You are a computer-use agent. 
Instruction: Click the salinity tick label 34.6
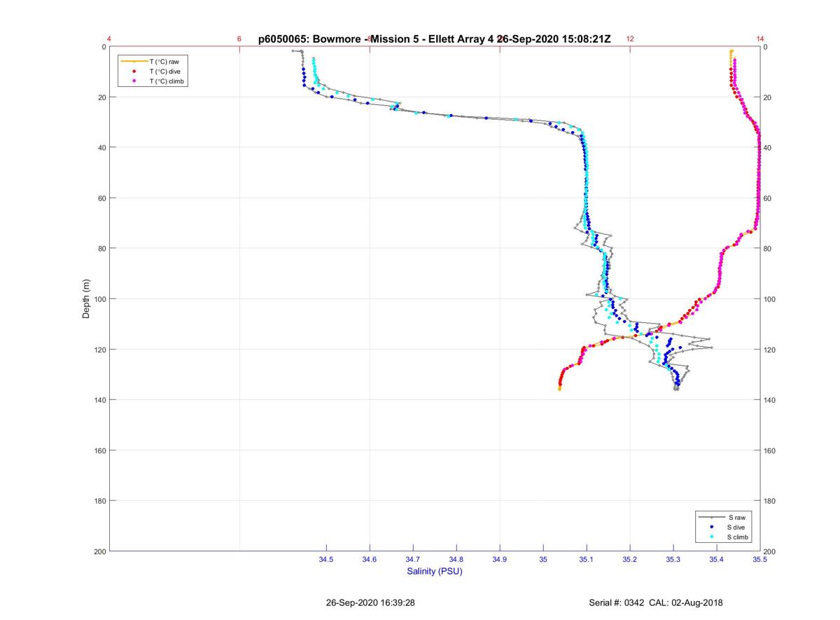tap(370, 559)
